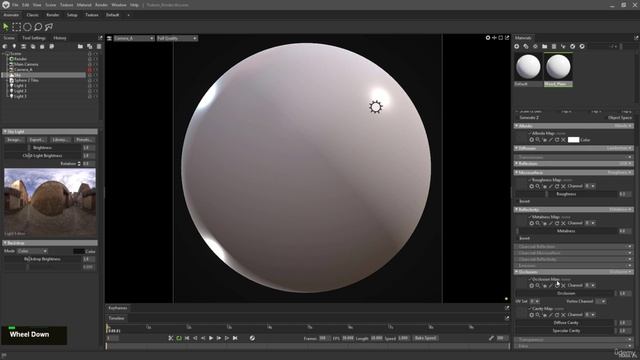This screenshot has width=640, height=360.
Task: Click the Scene toolbar duplicate icon
Action: pos(89,47)
